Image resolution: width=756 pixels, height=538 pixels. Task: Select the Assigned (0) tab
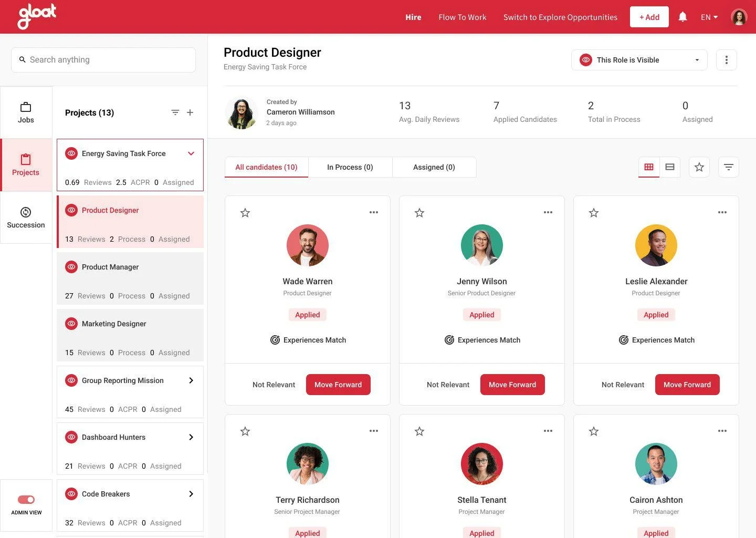434,167
